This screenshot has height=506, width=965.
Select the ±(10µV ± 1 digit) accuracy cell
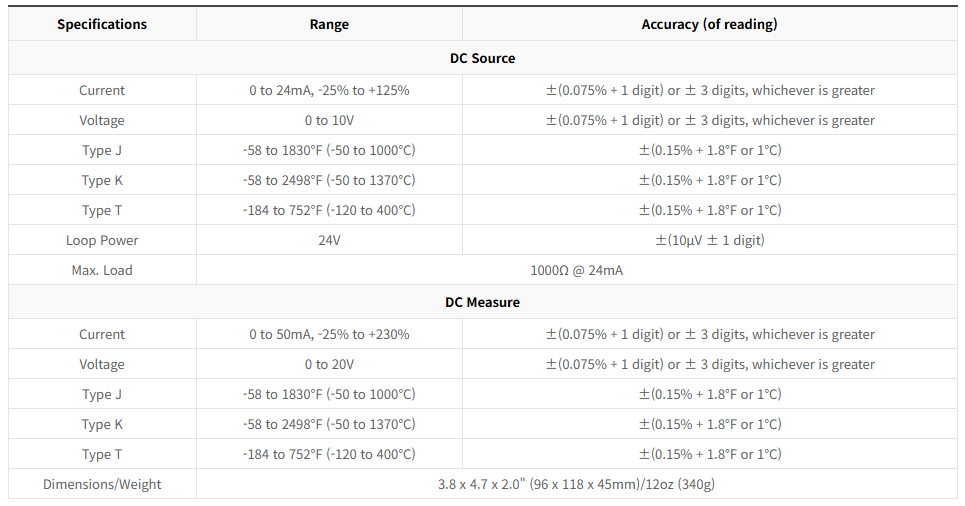pos(709,240)
